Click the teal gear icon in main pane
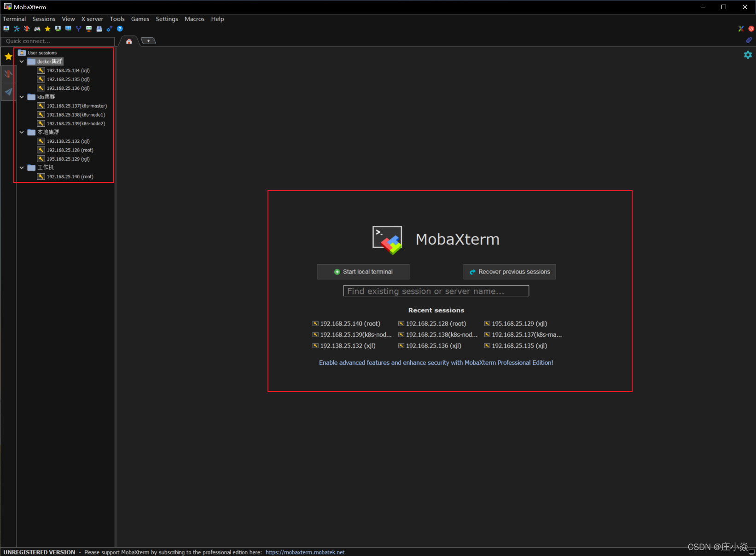The height and width of the screenshot is (556, 756). click(748, 55)
